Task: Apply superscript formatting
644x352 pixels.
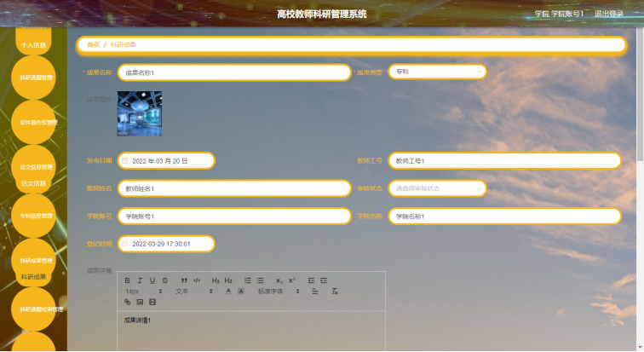Action: 292,280
